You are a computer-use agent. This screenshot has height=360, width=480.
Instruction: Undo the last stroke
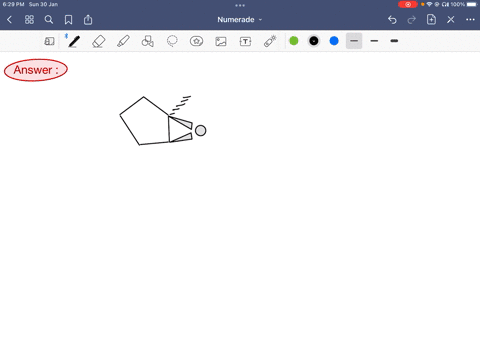392,20
